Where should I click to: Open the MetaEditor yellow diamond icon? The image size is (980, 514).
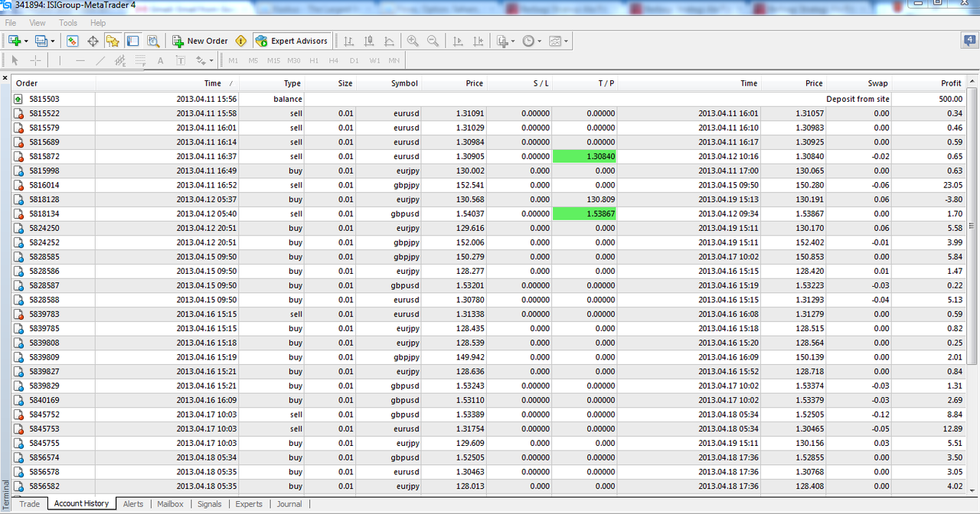pyautogui.click(x=241, y=41)
